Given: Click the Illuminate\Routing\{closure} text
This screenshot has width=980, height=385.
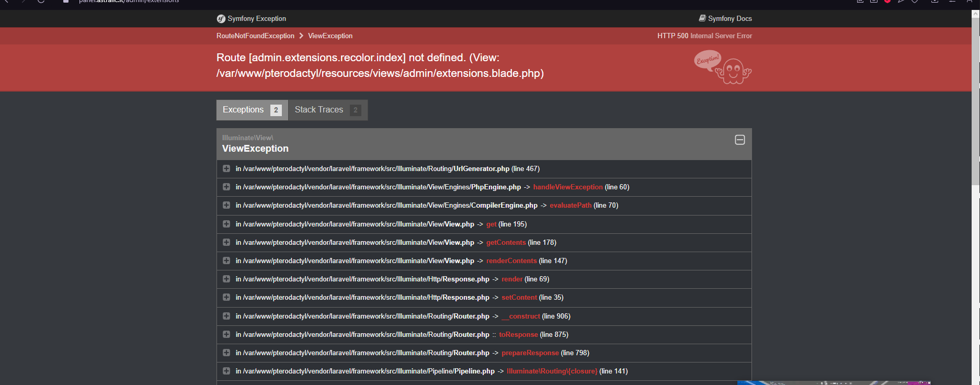Looking at the screenshot, I should click(552, 371).
